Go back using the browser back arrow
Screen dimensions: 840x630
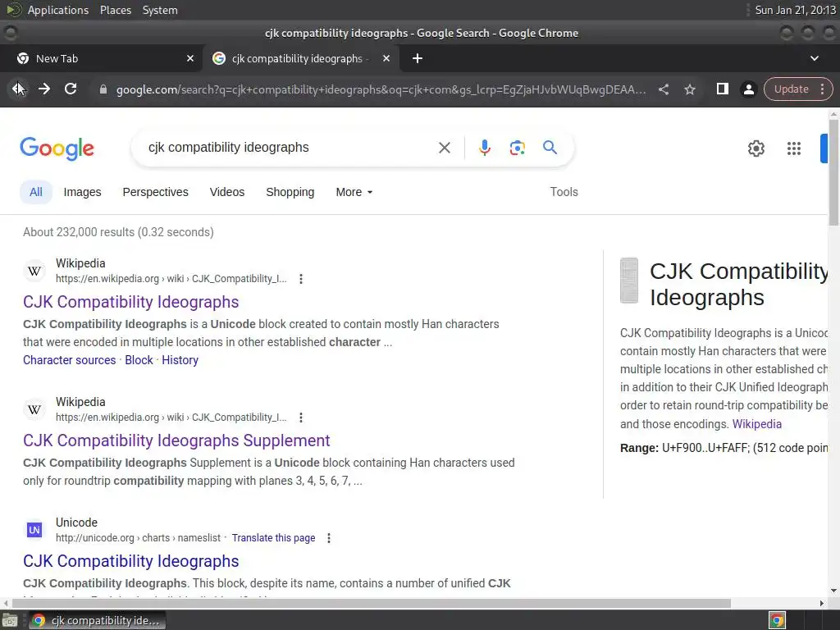[18, 89]
